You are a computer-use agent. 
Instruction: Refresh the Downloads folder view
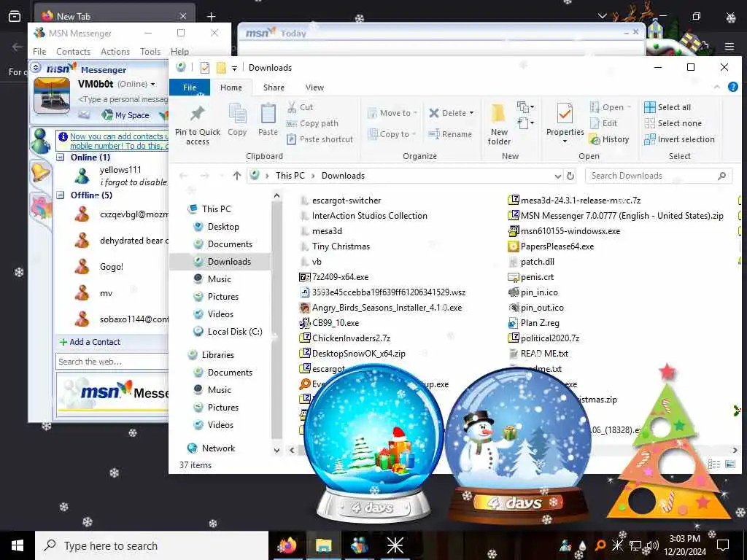[570, 176]
